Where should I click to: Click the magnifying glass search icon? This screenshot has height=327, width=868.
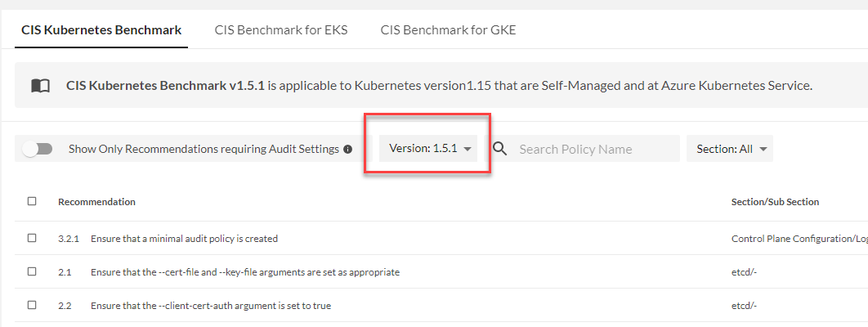coord(500,149)
